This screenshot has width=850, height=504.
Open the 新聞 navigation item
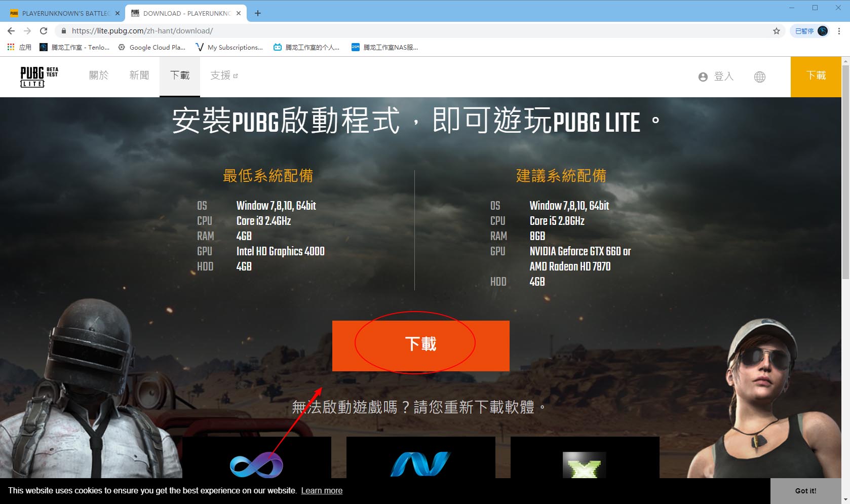pos(139,75)
